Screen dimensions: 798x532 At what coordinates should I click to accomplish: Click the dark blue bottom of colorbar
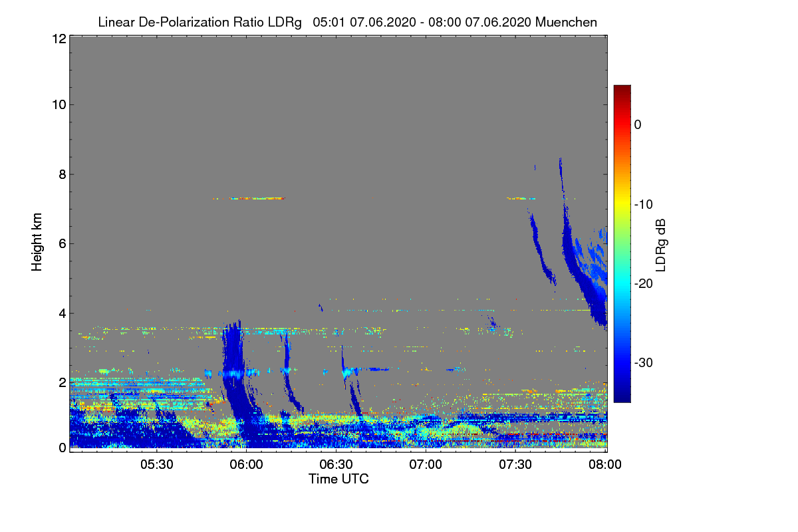coord(622,397)
